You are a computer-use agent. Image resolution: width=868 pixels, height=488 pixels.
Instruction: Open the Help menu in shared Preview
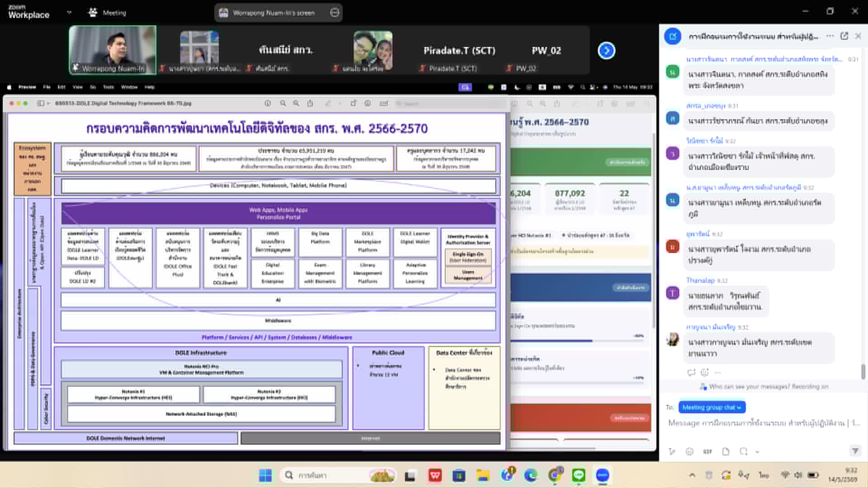pos(150,87)
